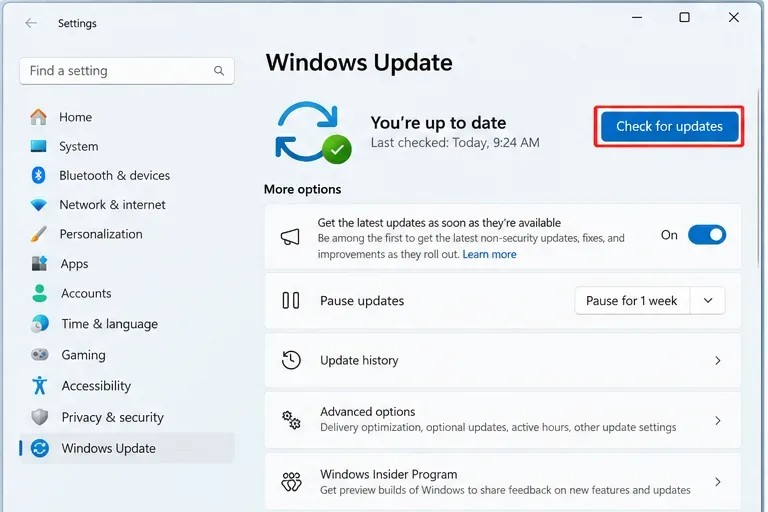
Task: Click the Accessibility figure icon
Action: click(x=40, y=386)
